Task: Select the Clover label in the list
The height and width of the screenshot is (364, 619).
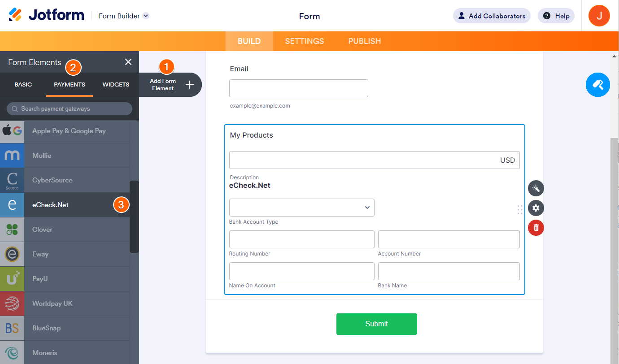Action: [x=42, y=230]
